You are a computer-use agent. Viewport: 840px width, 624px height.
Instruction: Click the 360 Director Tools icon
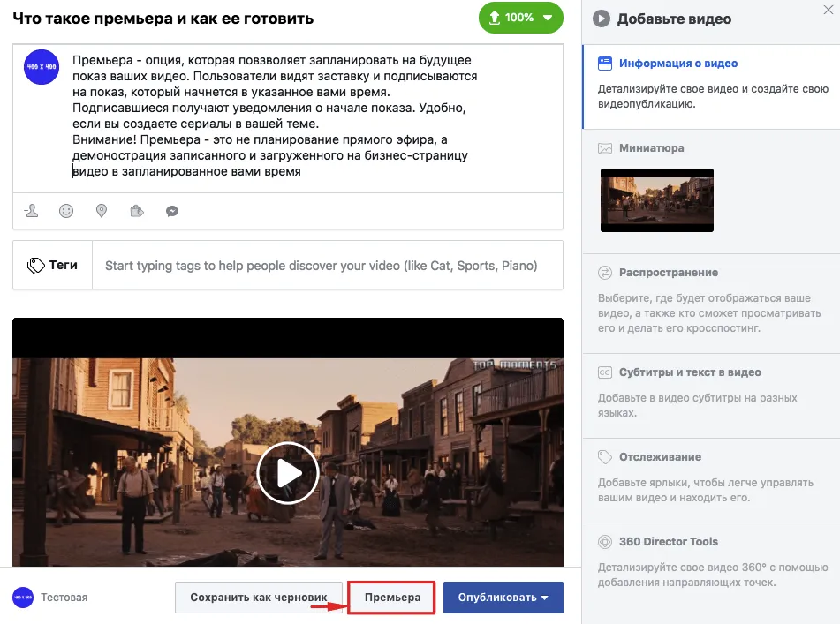pos(605,542)
